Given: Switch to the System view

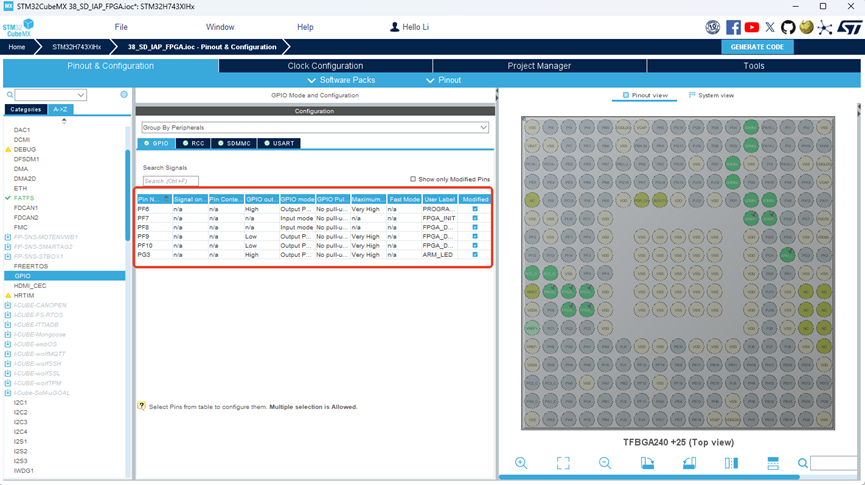Looking at the screenshot, I should pos(712,95).
